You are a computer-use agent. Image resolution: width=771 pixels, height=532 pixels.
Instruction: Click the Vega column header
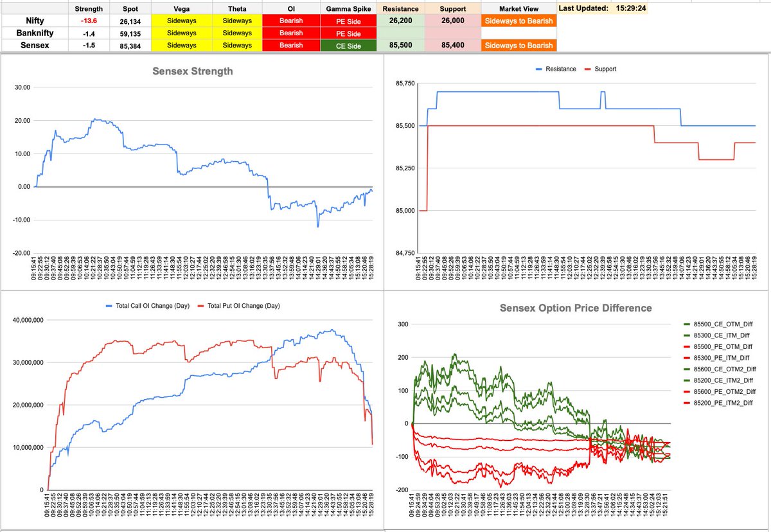pyautogui.click(x=181, y=9)
